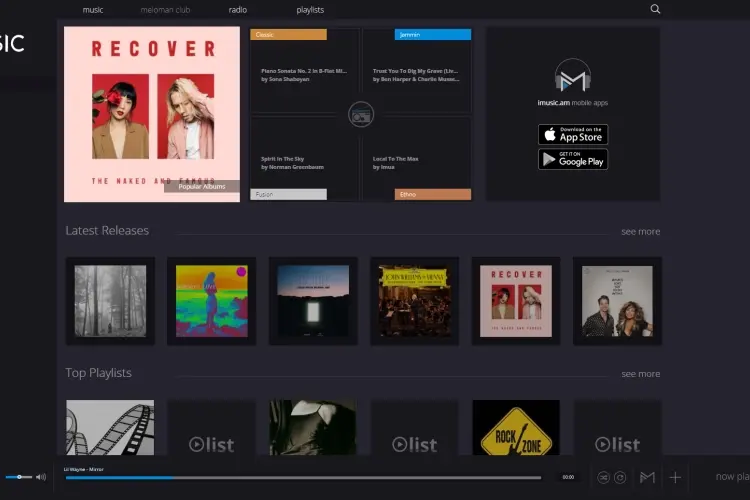Open the John Williams in Vienna album
The height and width of the screenshot is (500, 750).
click(415, 301)
